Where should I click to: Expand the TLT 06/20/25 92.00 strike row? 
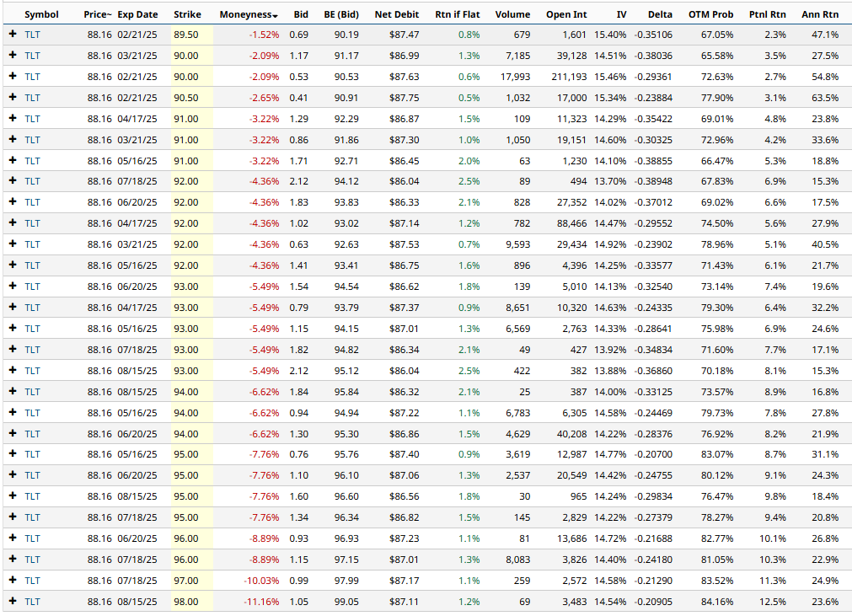coord(13,202)
